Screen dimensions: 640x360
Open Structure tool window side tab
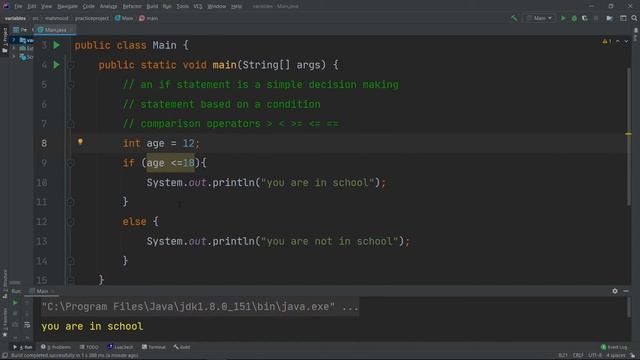[x=5, y=283]
